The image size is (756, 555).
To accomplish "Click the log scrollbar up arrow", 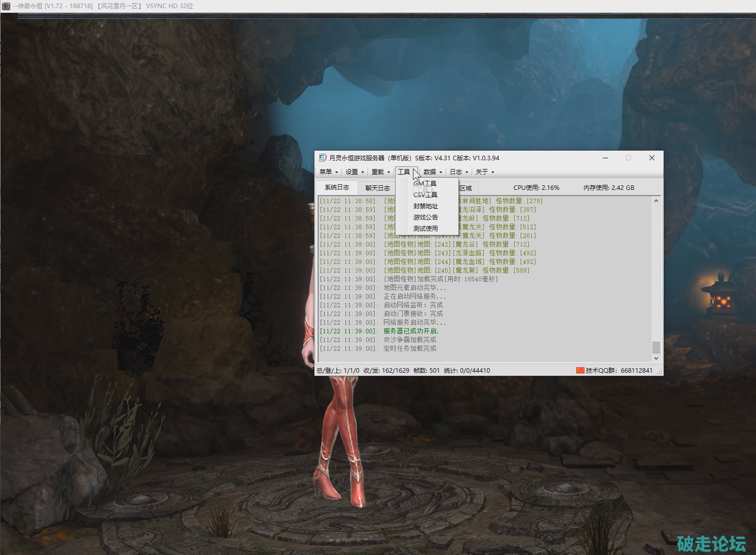I will 656,201.
